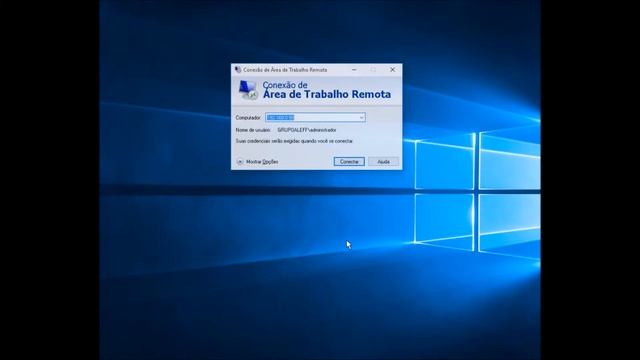Click the 'Computador' label
This screenshot has height=360, width=640.
point(248,118)
